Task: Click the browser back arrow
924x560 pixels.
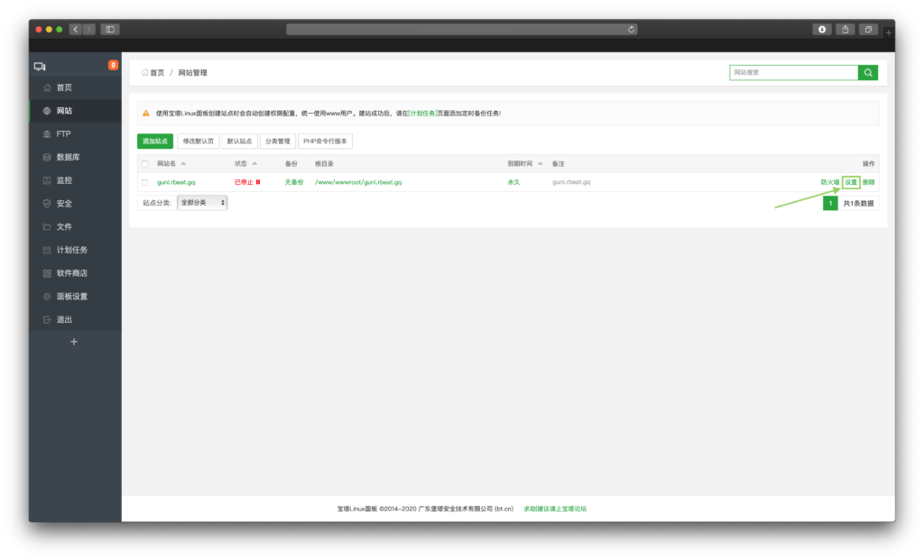Action: tap(76, 30)
